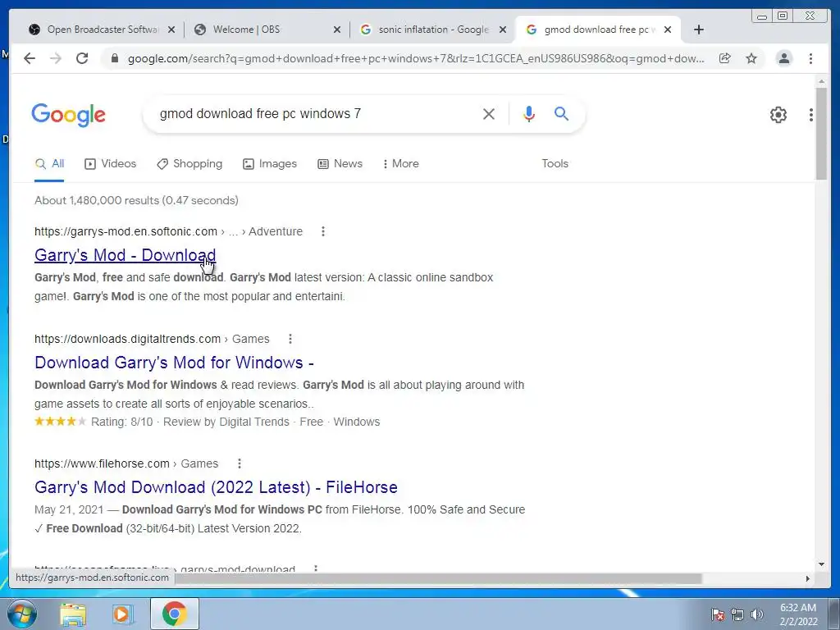Open options menu for Softonic result
The width and height of the screenshot is (840, 630).
[x=323, y=231]
